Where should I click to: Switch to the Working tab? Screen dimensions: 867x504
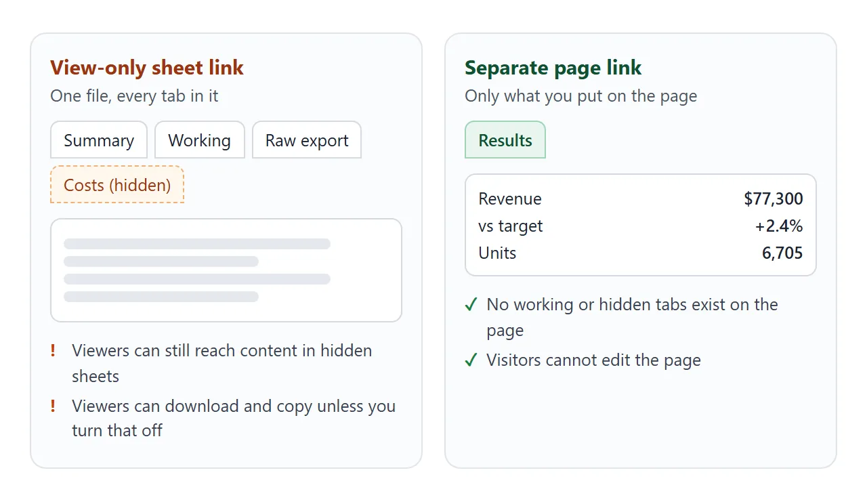200,140
